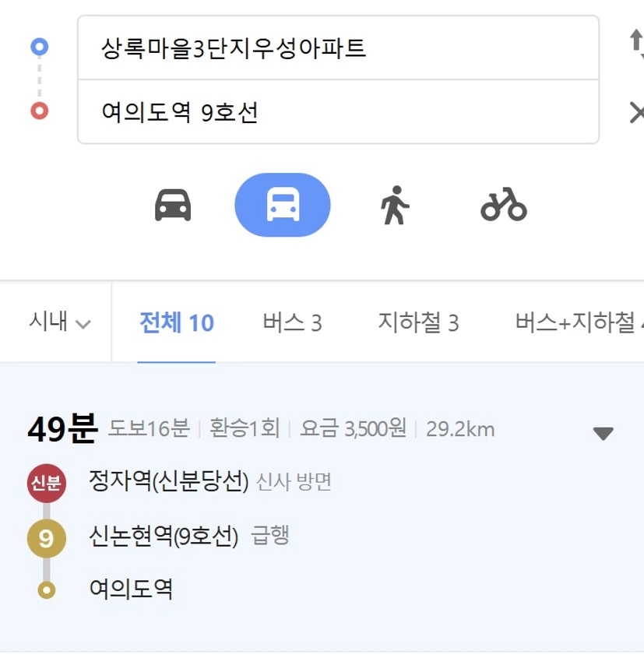Click the red destination marker circle

click(40, 111)
